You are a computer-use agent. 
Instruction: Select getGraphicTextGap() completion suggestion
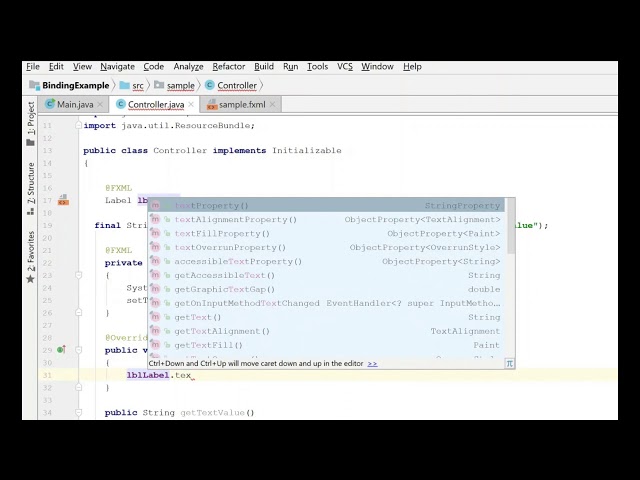pos(326,289)
